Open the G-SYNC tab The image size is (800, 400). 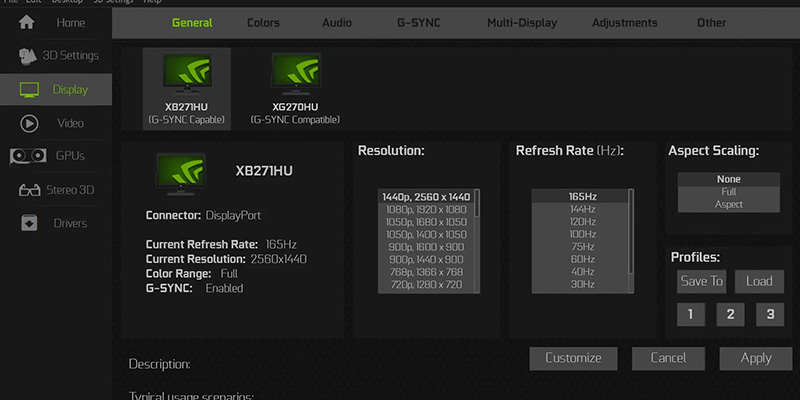418,22
